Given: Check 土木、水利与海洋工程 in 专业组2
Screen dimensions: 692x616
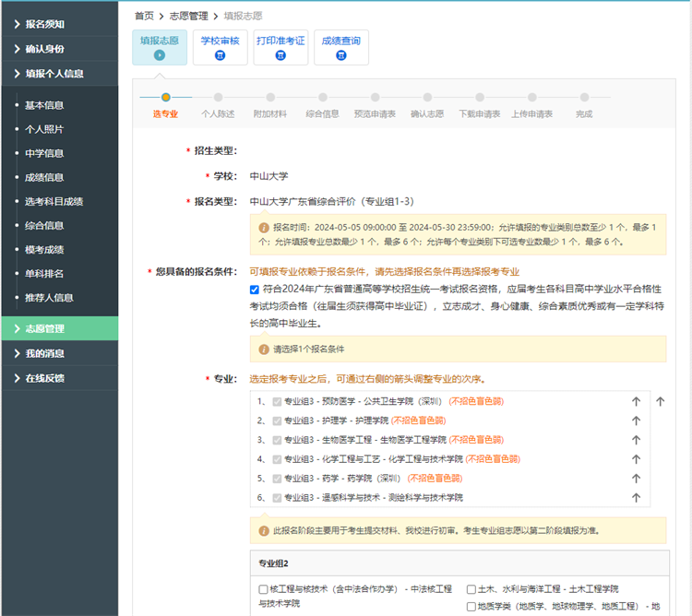Looking at the screenshot, I should (471, 589).
